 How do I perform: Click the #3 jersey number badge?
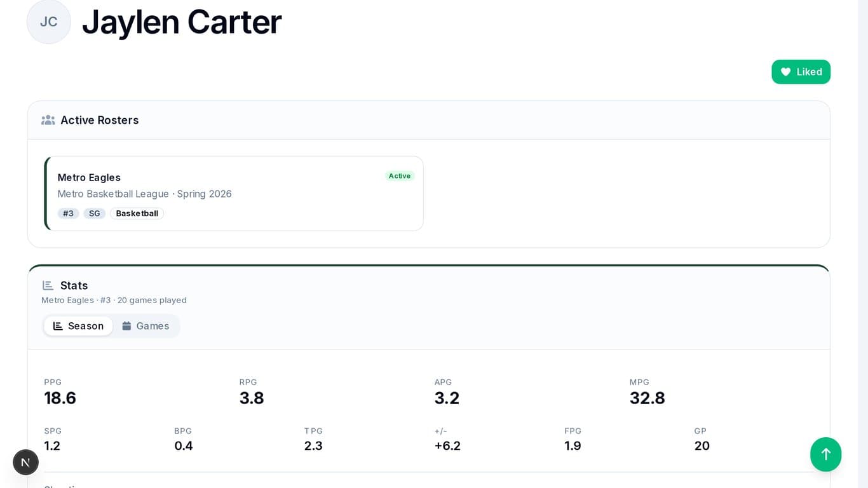68,213
